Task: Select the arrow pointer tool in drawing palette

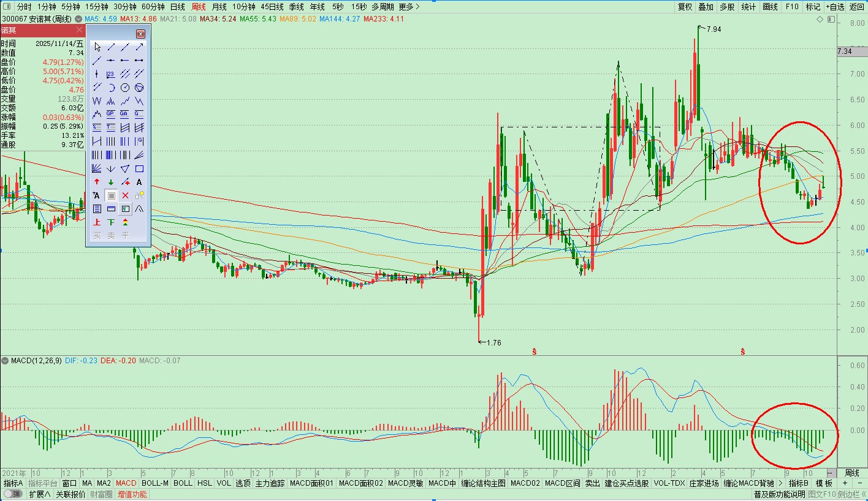Action: coord(97,47)
